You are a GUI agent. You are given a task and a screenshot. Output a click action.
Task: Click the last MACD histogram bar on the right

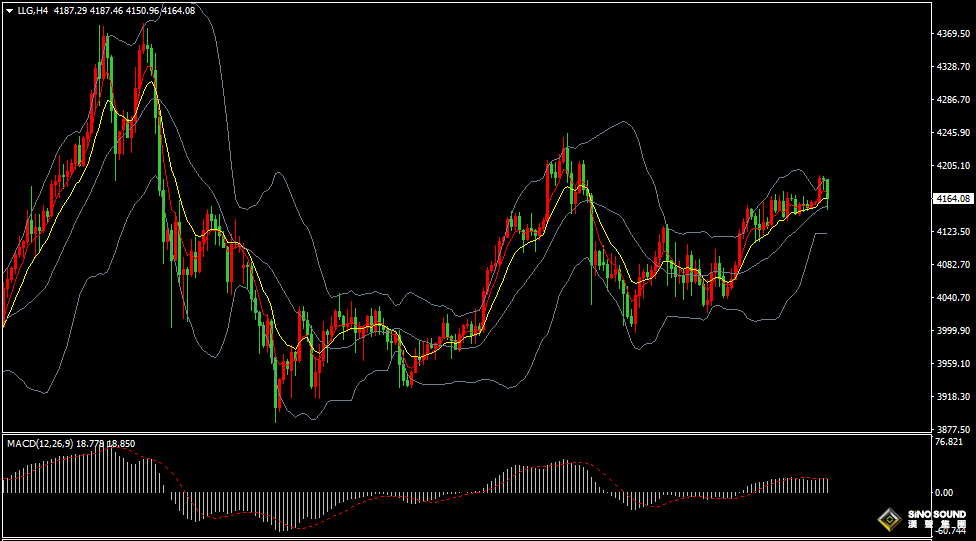point(828,485)
